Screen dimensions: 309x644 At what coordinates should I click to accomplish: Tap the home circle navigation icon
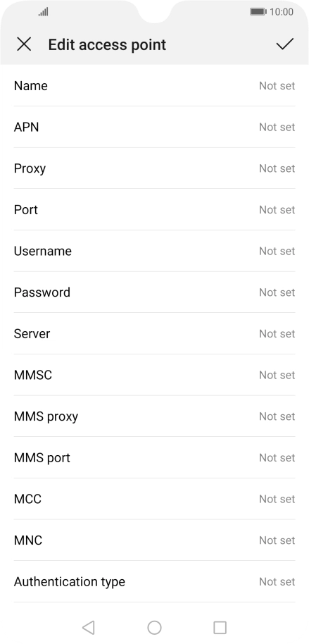click(154, 627)
